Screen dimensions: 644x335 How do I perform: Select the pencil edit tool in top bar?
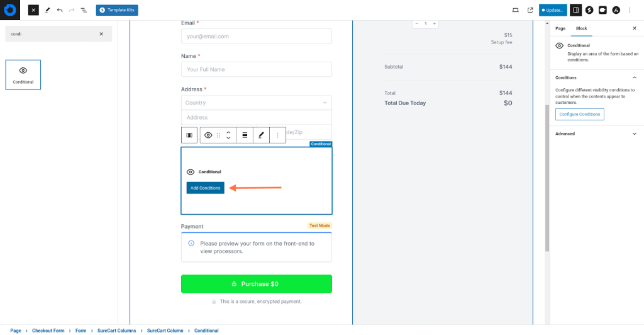click(47, 10)
